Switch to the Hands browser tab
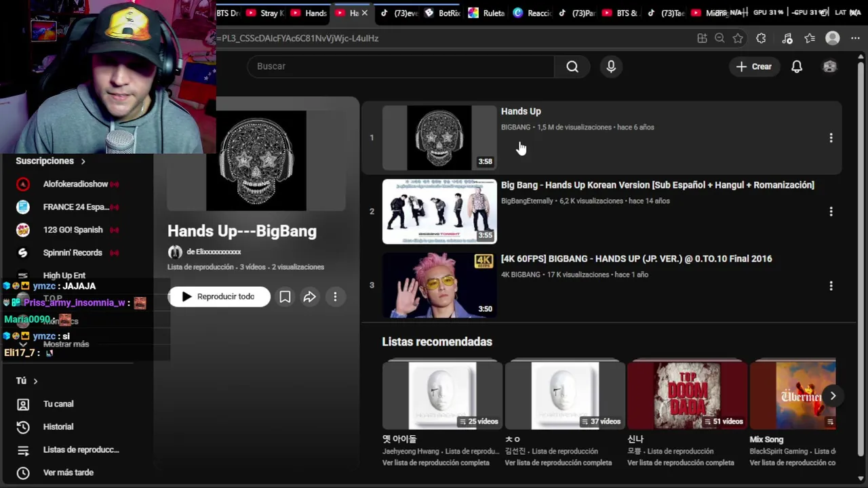 (309, 13)
